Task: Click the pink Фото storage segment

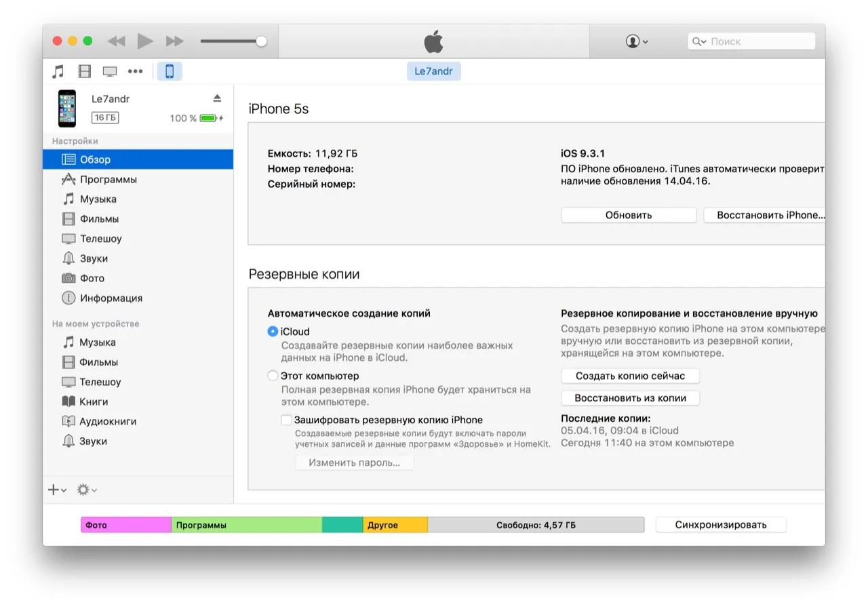Action: (126, 525)
